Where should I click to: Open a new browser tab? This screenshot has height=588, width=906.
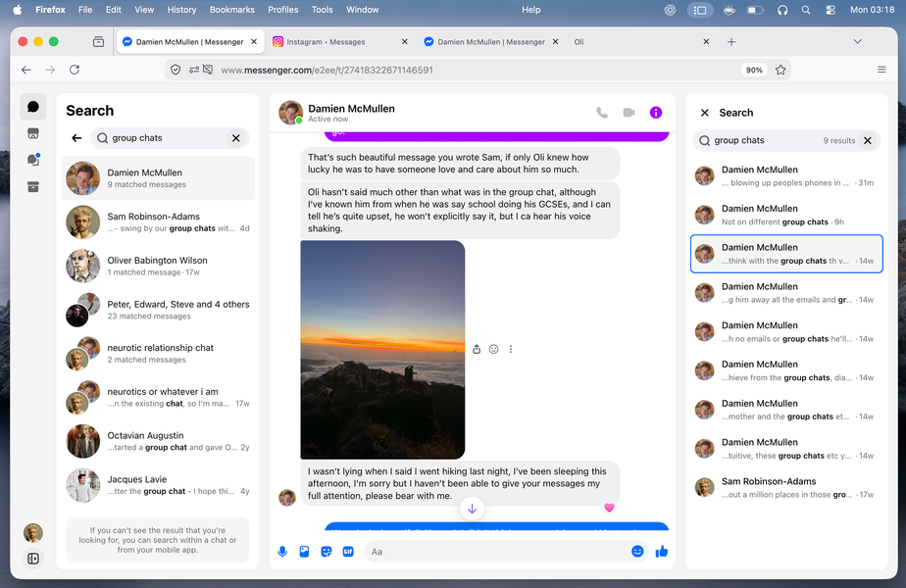[730, 41]
